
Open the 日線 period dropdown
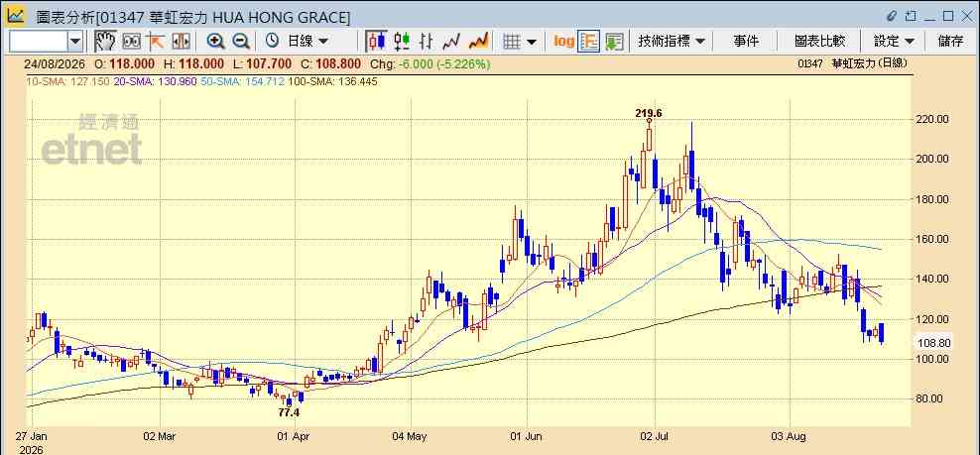pos(306,42)
